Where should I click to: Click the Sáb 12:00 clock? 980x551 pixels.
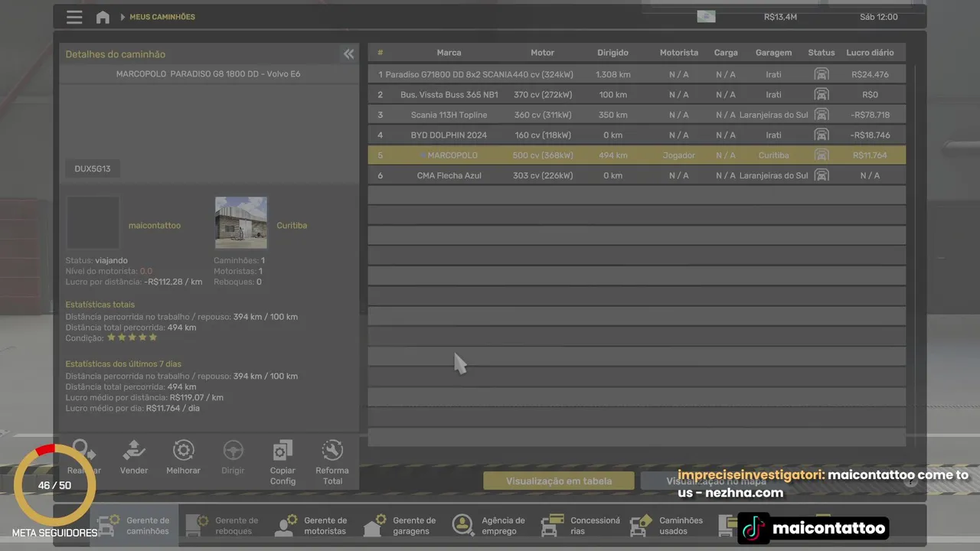point(878,17)
